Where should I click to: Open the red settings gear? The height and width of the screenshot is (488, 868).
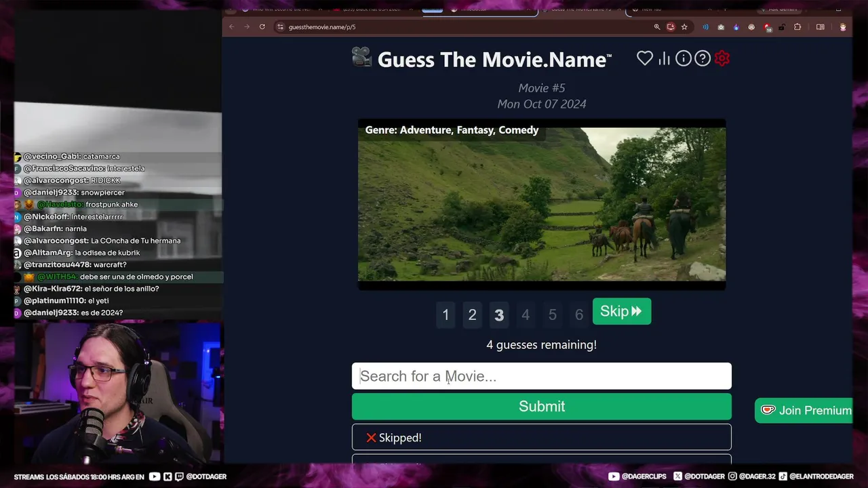tap(722, 59)
